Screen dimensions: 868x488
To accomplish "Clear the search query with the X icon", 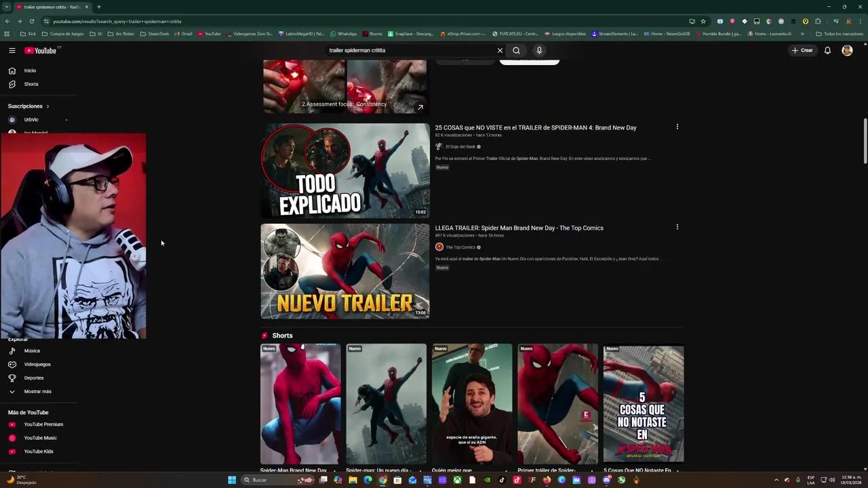I will point(500,50).
